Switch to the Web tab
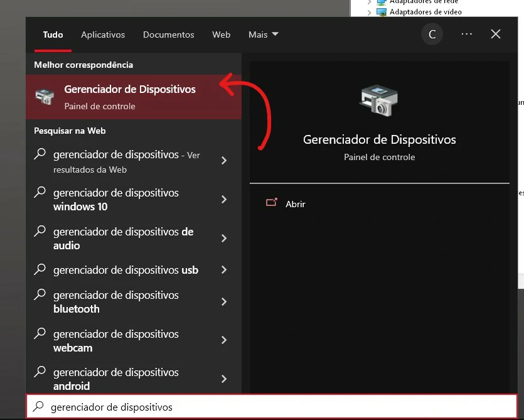The image size is (524, 420). tap(222, 35)
